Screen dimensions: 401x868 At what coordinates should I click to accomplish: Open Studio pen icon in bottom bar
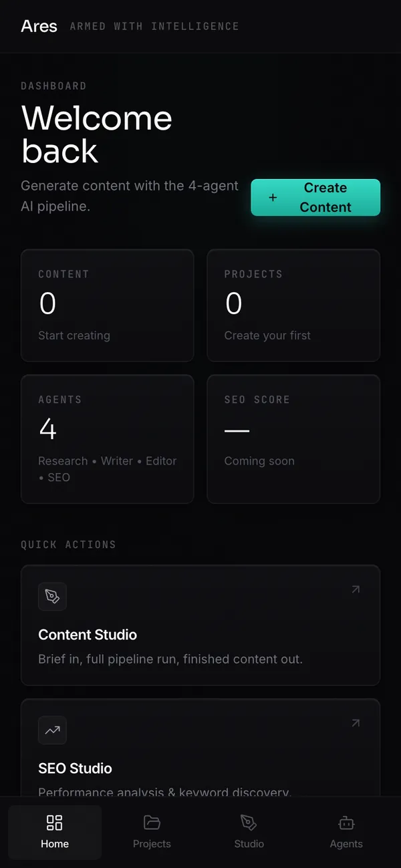tap(249, 822)
